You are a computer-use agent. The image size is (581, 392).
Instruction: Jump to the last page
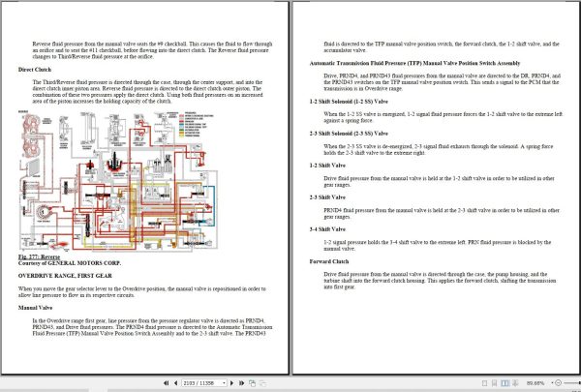[x=241, y=383]
